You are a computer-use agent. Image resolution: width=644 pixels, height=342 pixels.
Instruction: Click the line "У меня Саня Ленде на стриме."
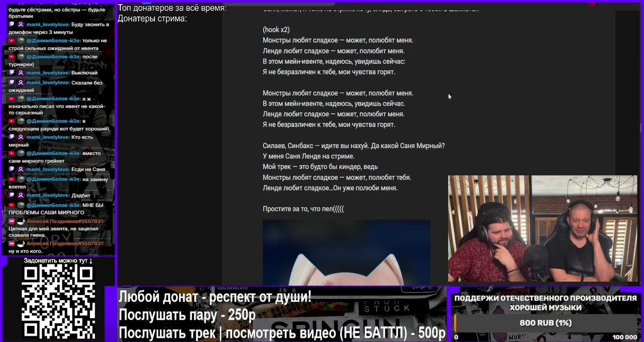coord(308,156)
